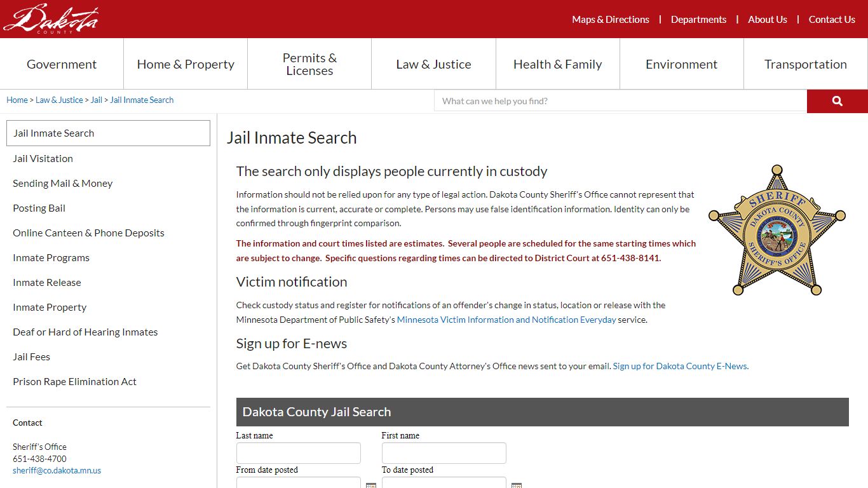This screenshot has height=488, width=868.
Task: Open the Government menu
Action: [61, 64]
